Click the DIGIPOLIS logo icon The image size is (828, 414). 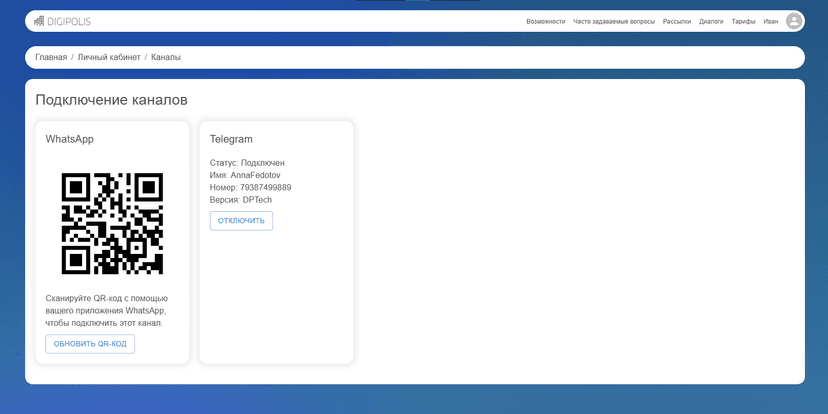(39, 21)
